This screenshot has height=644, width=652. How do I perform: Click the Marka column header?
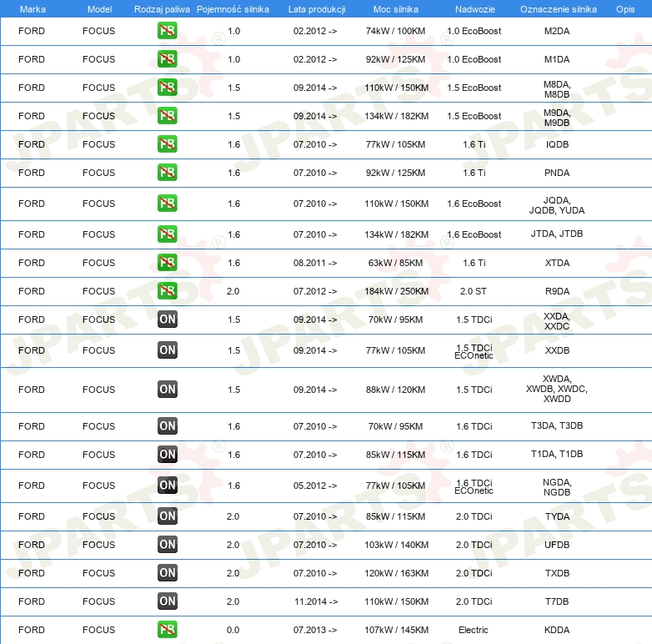tap(33, 8)
